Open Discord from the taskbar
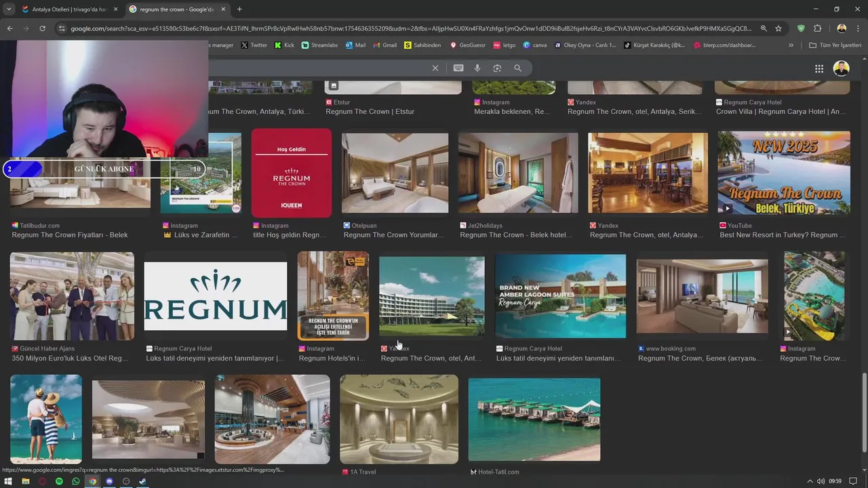Image resolution: width=868 pixels, height=488 pixels. point(109,481)
